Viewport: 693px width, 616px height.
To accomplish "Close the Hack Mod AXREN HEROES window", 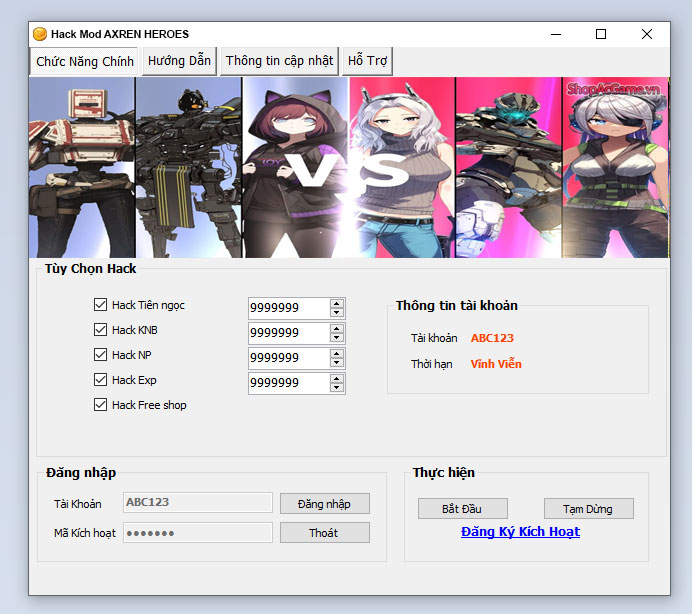I will tap(647, 34).
